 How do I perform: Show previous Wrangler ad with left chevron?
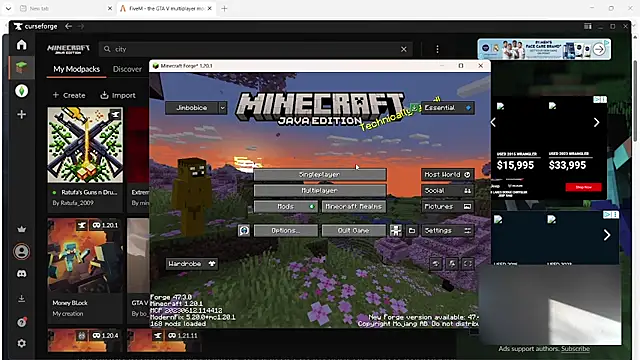pos(493,122)
